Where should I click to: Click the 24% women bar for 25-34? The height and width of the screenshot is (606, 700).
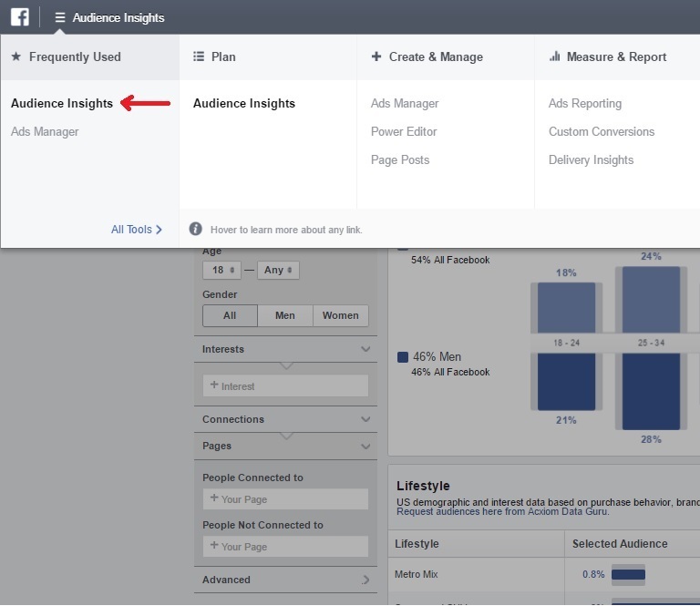click(651, 300)
